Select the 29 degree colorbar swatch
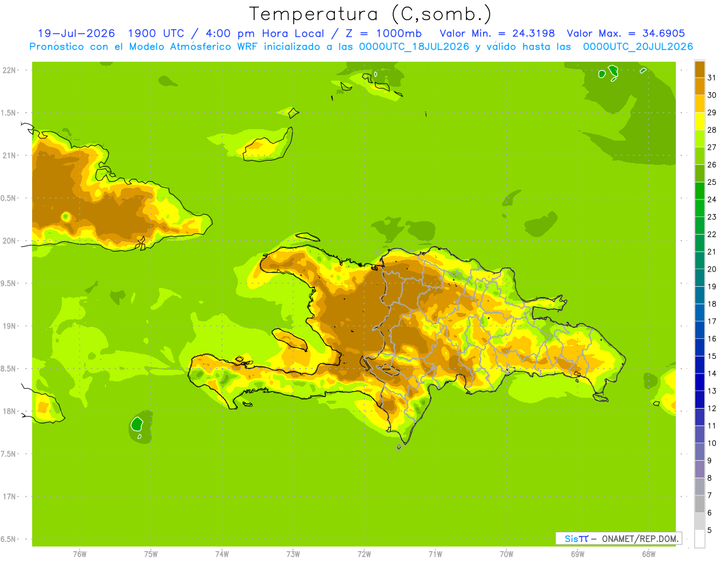The width and height of the screenshot is (728, 562). pos(699,104)
